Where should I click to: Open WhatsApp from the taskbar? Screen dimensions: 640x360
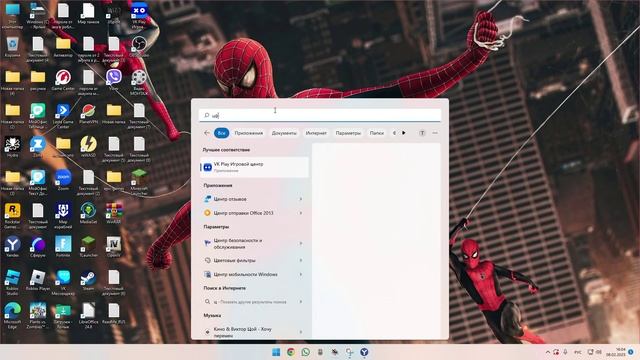[305, 352]
